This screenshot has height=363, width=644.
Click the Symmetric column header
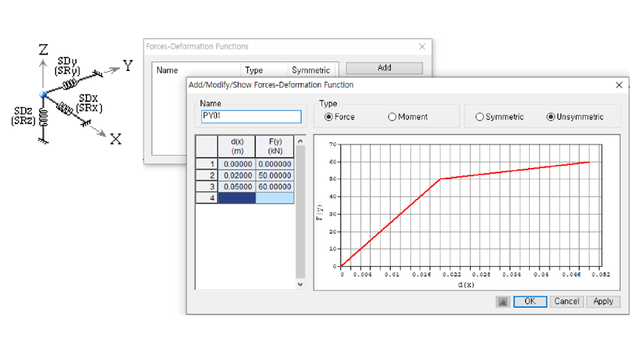point(311,70)
